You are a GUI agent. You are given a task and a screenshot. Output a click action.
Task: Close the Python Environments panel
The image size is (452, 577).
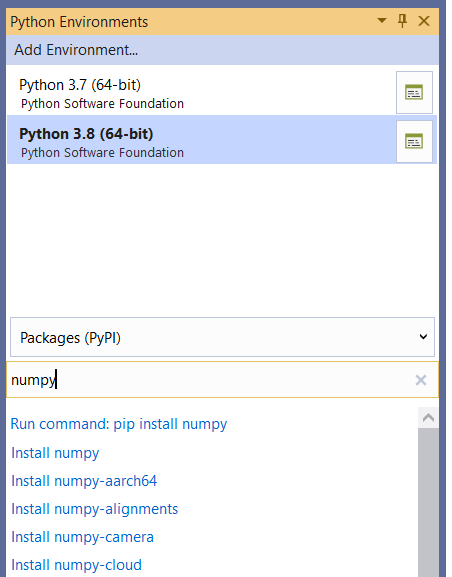click(x=424, y=21)
